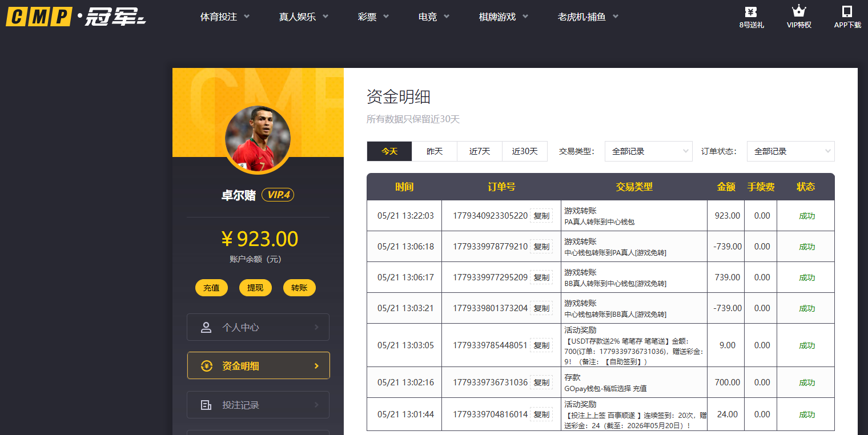Screen dimensions: 868x435
Task: Click the ¥923.00 account balance
Action: 259,239
